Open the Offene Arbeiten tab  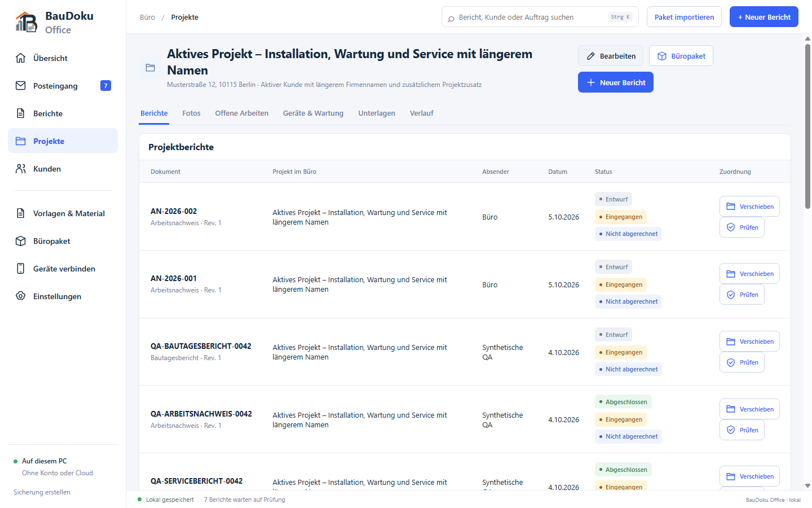point(241,113)
